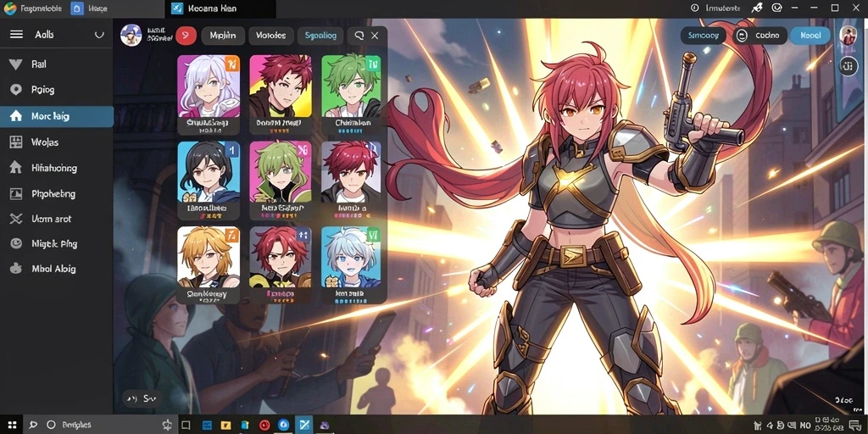Click the home icon of highlighted sidebar item
The image size is (868, 434).
16,116
